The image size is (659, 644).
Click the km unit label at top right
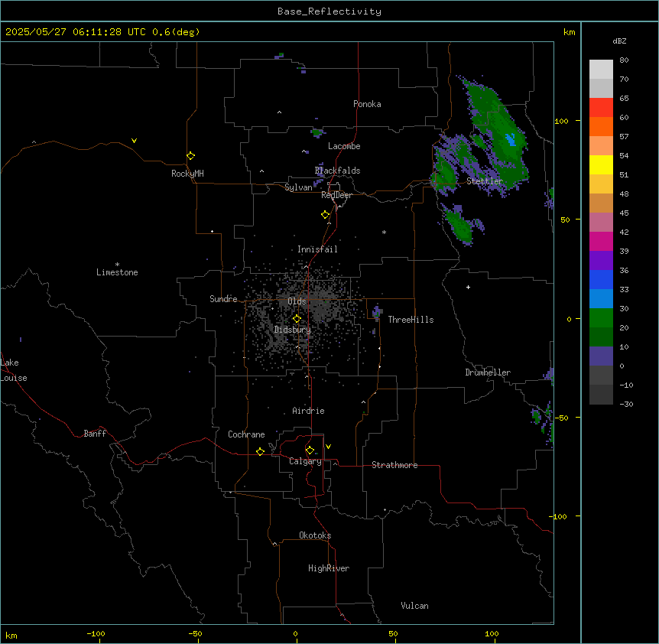pos(570,32)
